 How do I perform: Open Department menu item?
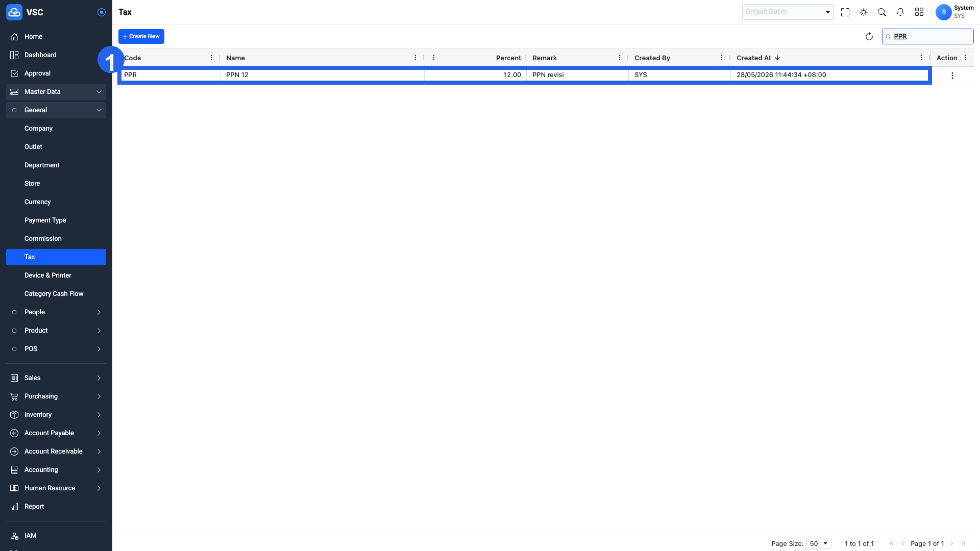tap(56, 165)
